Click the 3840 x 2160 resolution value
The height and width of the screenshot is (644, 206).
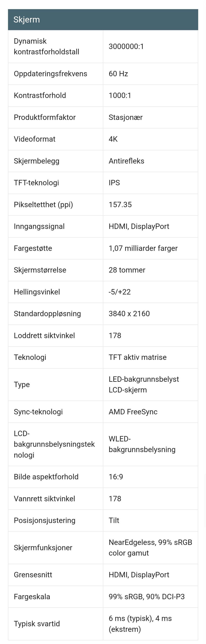pos(129,314)
